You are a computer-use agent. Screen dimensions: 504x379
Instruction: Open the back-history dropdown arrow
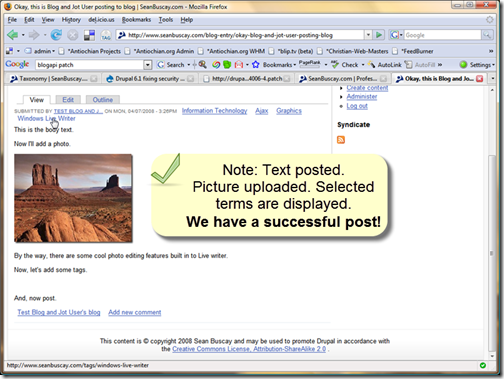pyautogui.click(x=23, y=35)
